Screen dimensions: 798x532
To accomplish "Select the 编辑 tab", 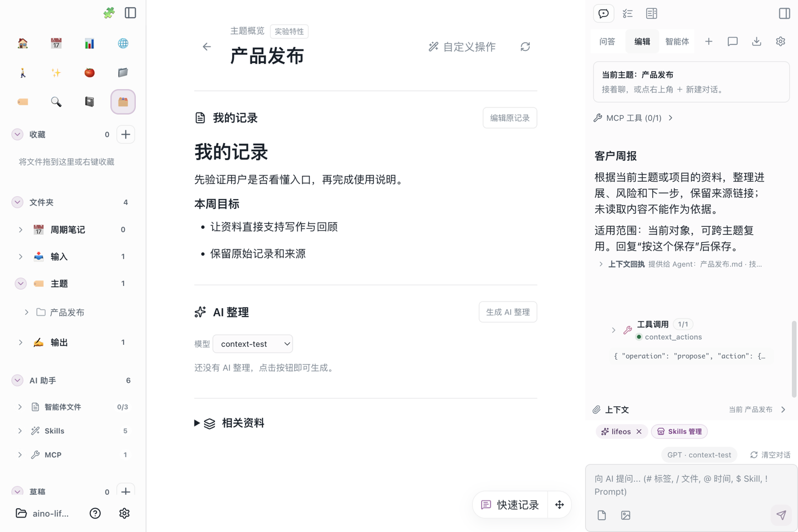I will pyautogui.click(x=642, y=42).
